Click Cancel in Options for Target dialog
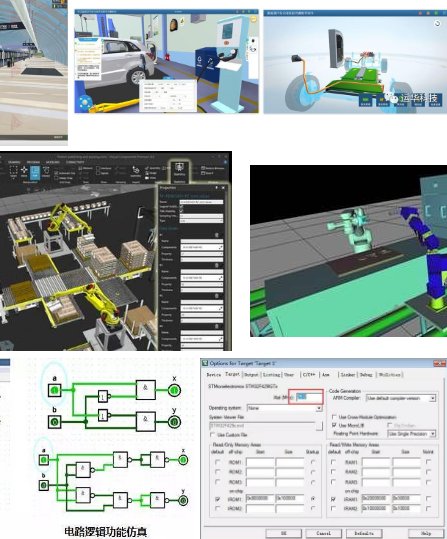Viewport: 447px width, 539px height. [x=324, y=534]
